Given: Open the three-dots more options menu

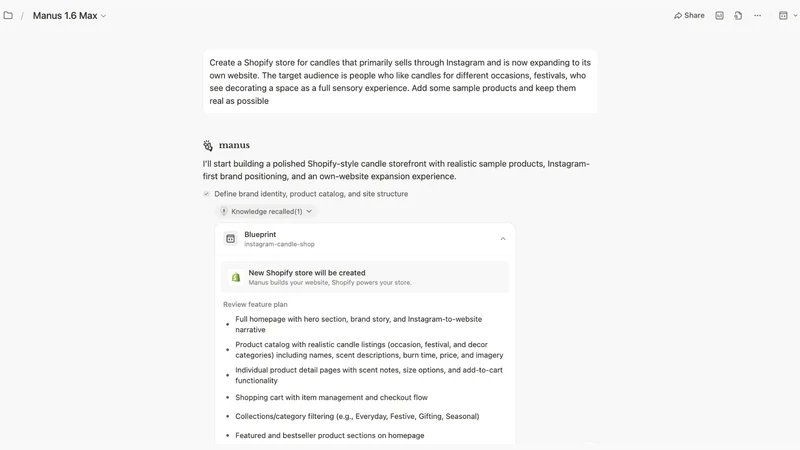Looking at the screenshot, I should 757,15.
